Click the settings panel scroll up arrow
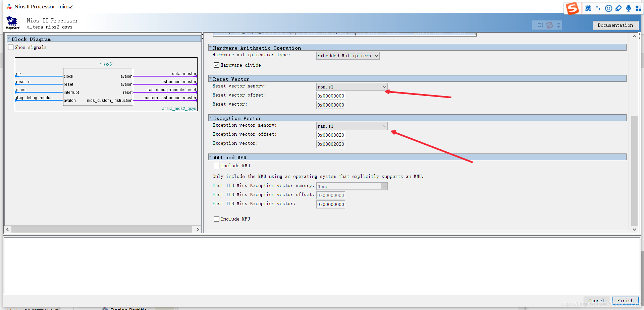 (x=634, y=36)
